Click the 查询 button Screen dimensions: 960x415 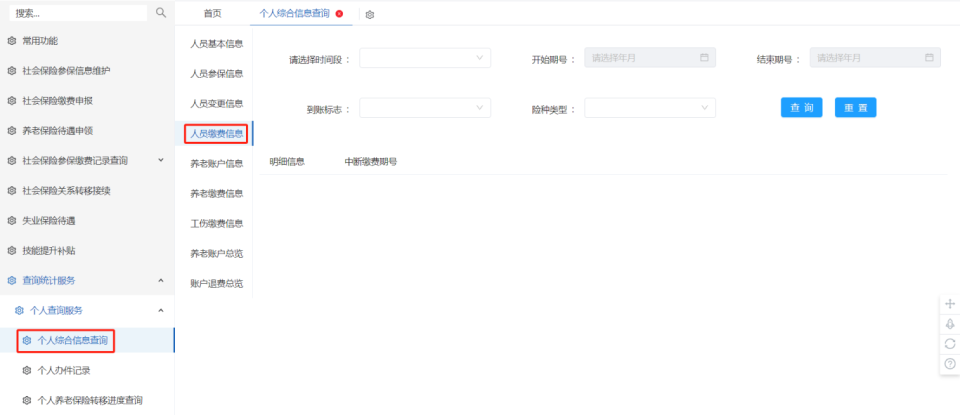pyautogui.click(x=801, y=107)
